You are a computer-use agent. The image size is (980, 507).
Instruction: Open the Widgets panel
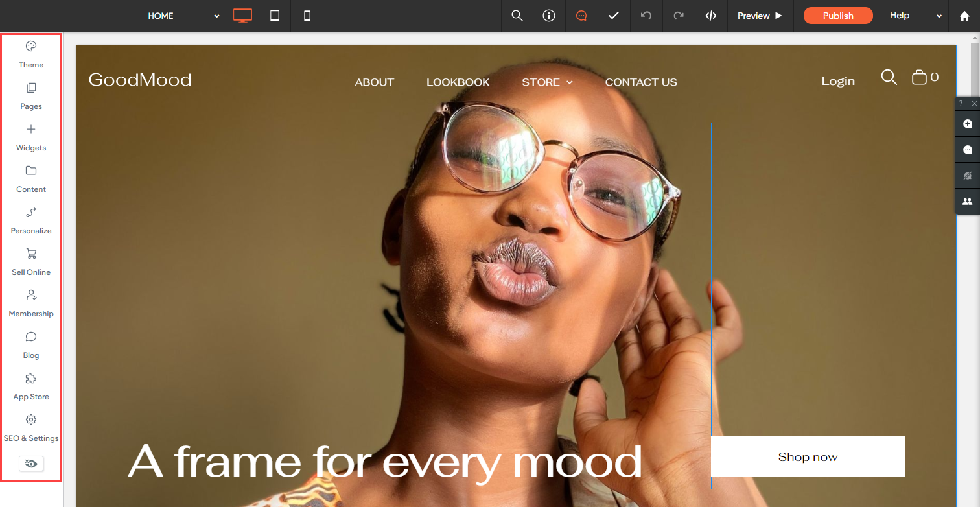coord(30,137)
